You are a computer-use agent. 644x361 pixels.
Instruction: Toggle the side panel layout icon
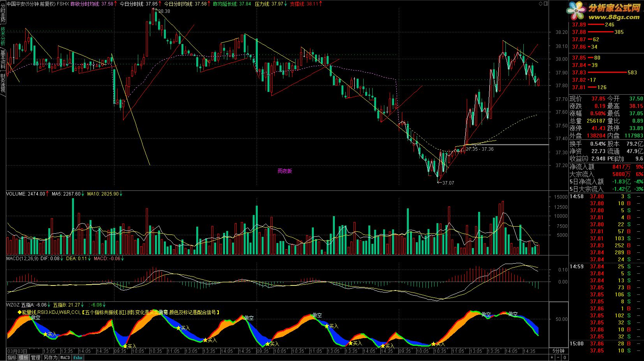coord(546,4)
